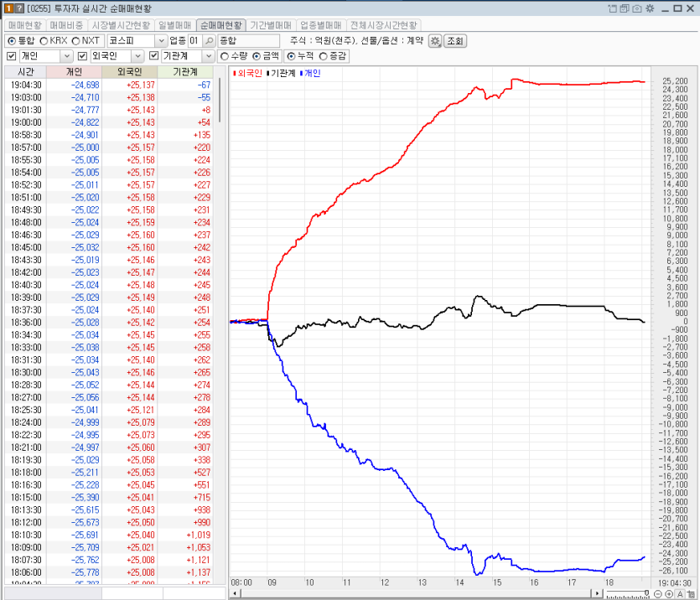Switch to the 기간별매매 tab
The image size is (700, 600).
tap(271, 25)
